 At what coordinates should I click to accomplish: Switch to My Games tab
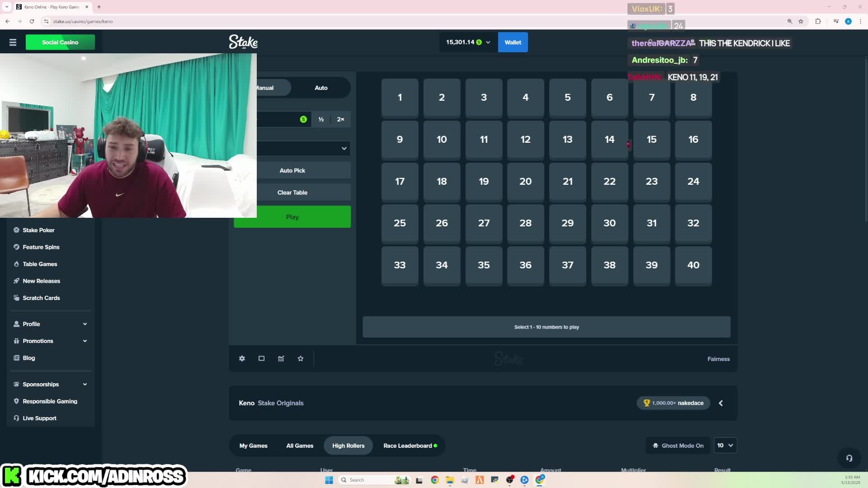[253, 446]
